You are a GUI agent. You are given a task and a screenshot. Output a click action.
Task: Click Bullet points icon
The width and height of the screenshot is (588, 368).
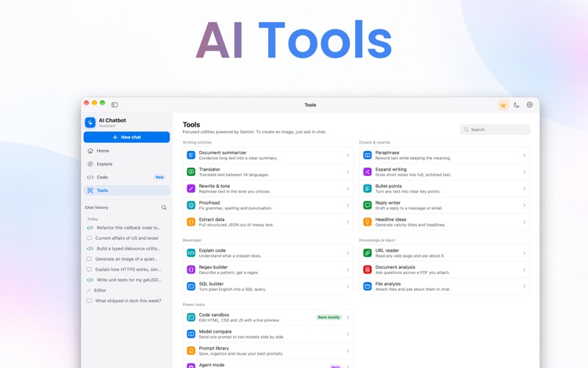coord(367,188)
